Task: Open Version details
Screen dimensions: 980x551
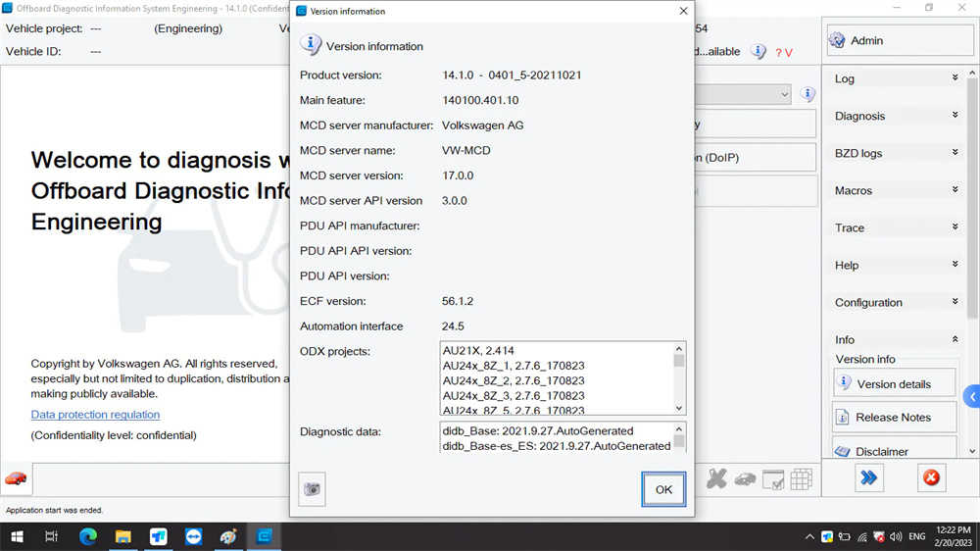Action: pos(895,383)
